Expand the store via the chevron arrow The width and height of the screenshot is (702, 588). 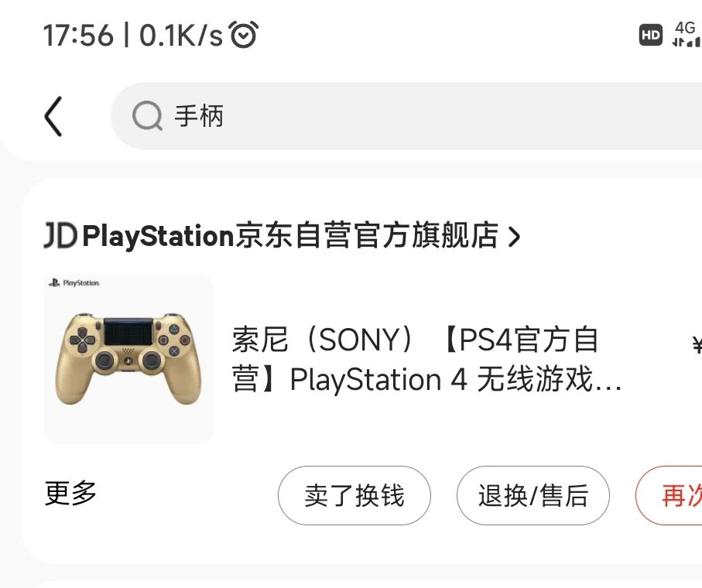(x=513, y=237)
